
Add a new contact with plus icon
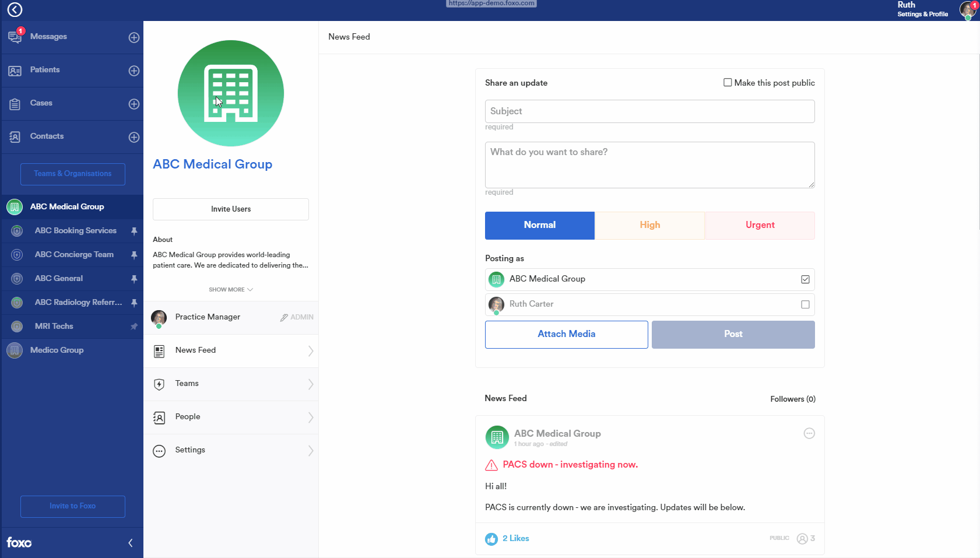point(134,137)
